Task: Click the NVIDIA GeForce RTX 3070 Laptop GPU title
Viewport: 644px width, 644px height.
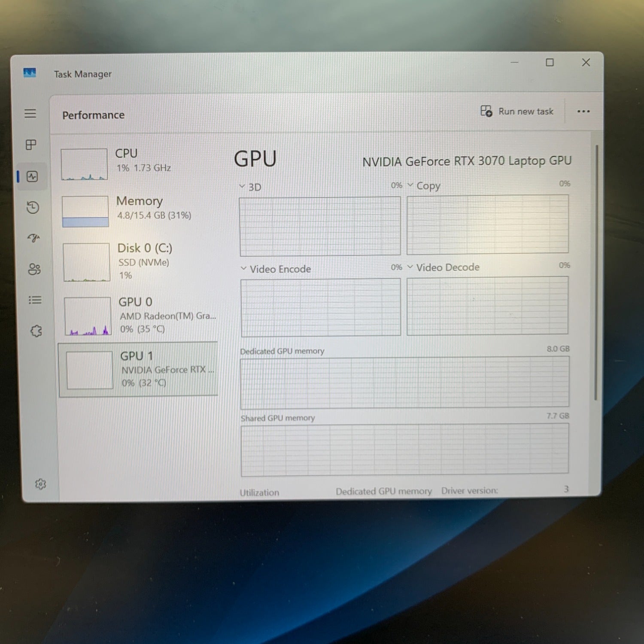Action: [x=467, y=161]
